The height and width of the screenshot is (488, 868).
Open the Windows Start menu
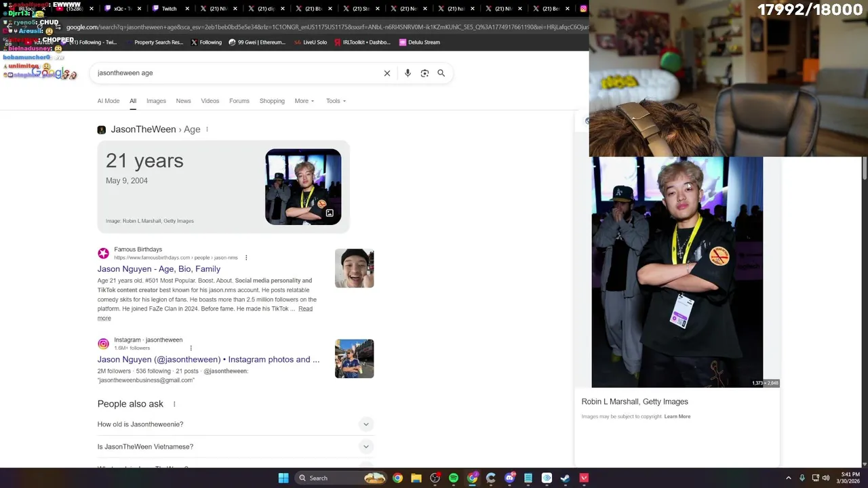click(283, 478)
